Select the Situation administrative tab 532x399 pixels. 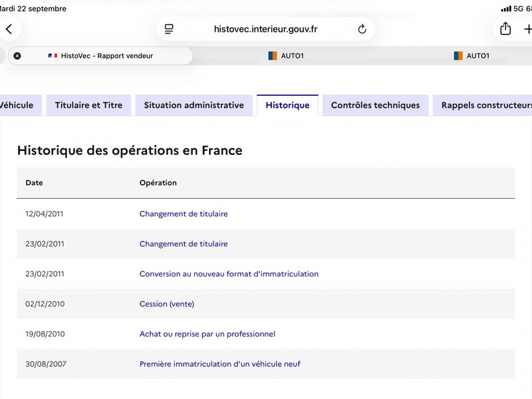(x=194, y=105)
